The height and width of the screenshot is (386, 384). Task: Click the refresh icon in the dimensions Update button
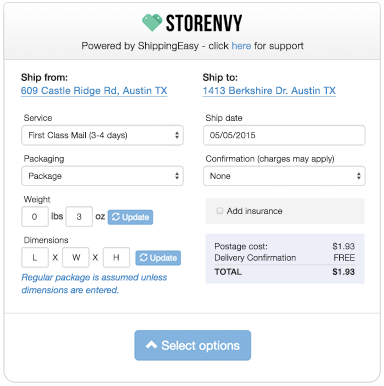(x=143, y=258)
